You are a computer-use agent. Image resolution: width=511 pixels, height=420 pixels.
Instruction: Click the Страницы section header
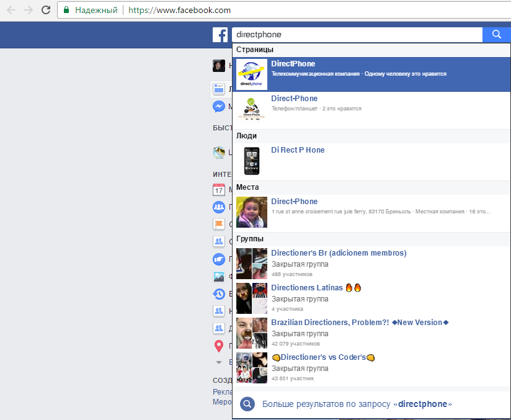pyautogui.click(x=255, y=50)
